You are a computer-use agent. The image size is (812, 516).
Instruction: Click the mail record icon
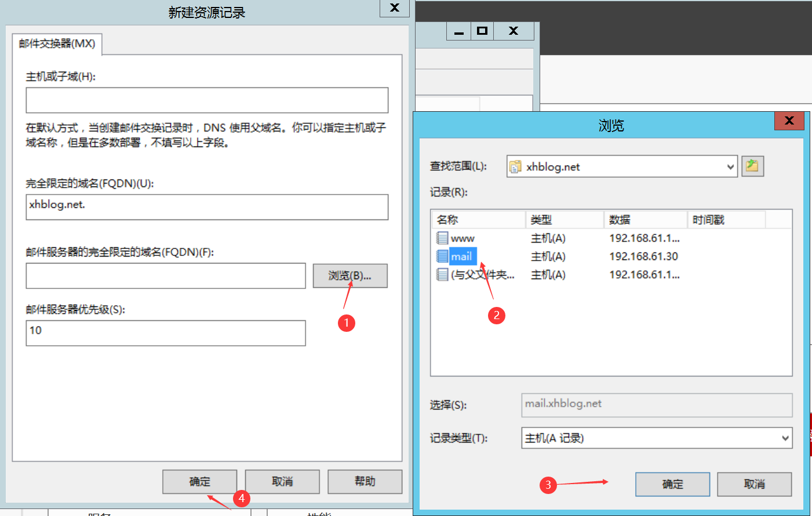click(x=442, y=256)
